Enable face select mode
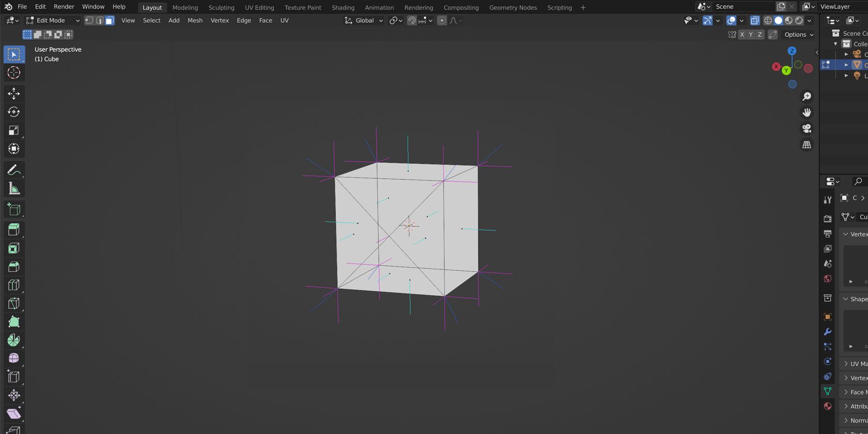Viewport: 868px width, 434px height. [x=110, y=21]
